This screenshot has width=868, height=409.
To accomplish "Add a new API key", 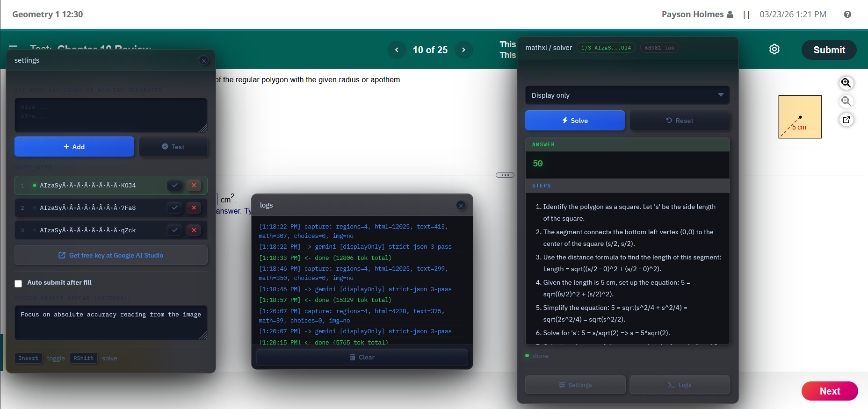I will click(74, 147).
